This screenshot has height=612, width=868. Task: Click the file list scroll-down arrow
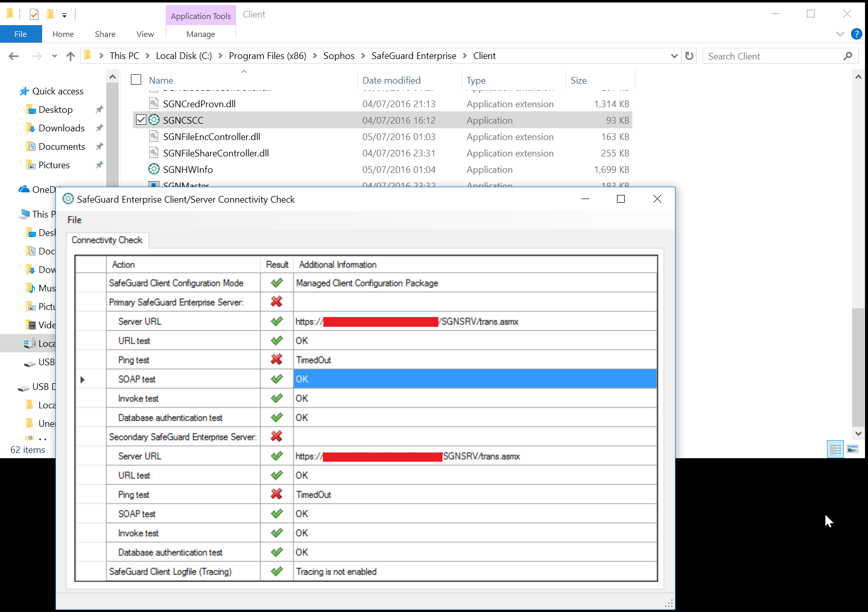coord(858,433)
